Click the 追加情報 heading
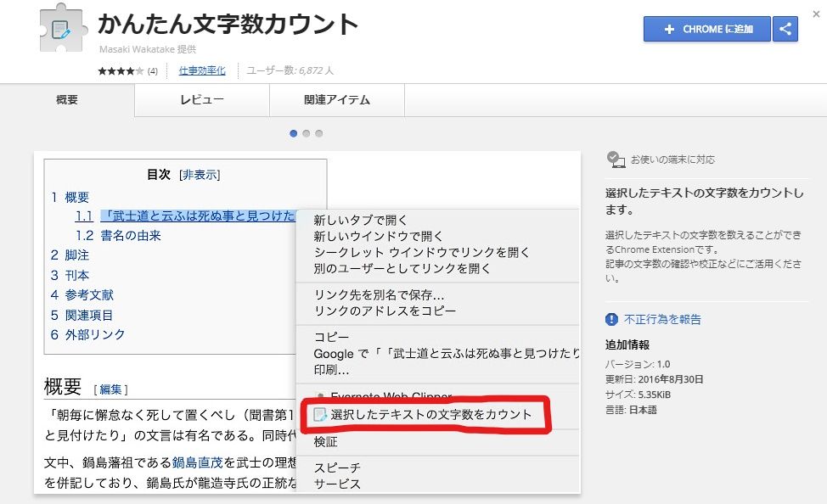This screenshot has height=504, width=827. tap(627, 344)
